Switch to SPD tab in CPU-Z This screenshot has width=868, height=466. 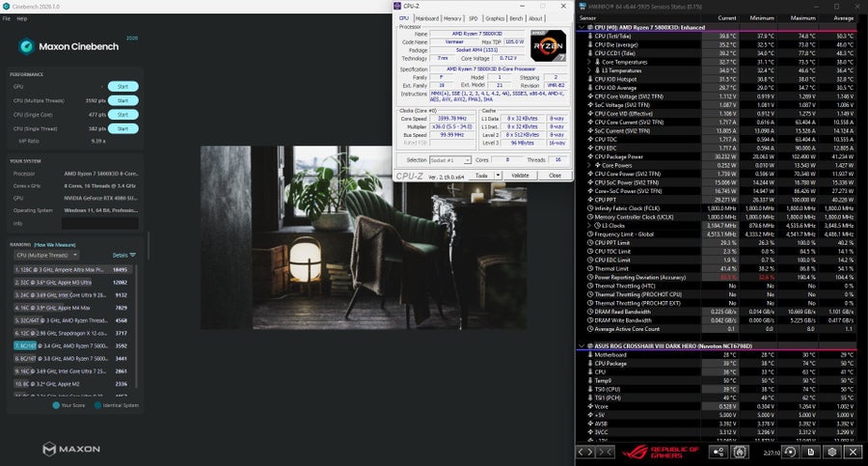[474, 18]
